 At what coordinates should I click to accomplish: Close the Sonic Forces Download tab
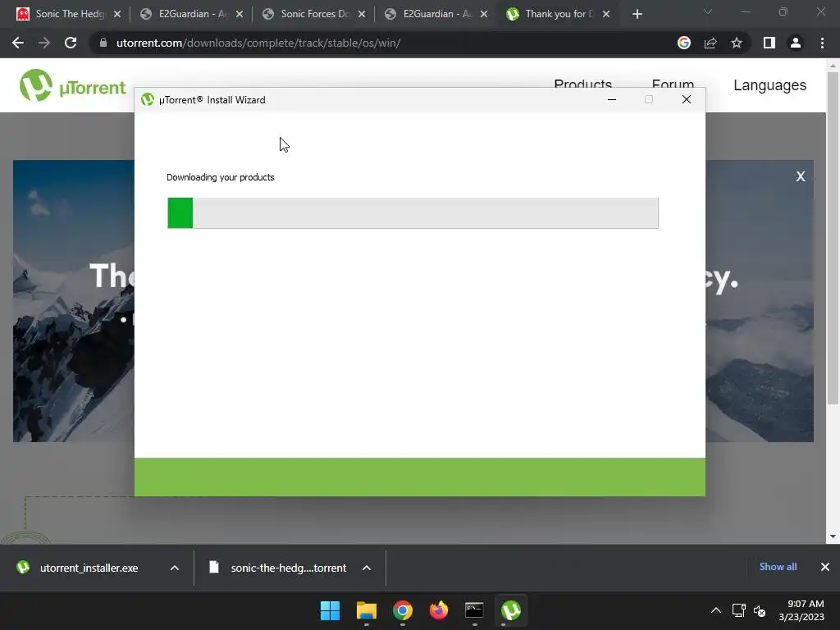coord(362,15)
